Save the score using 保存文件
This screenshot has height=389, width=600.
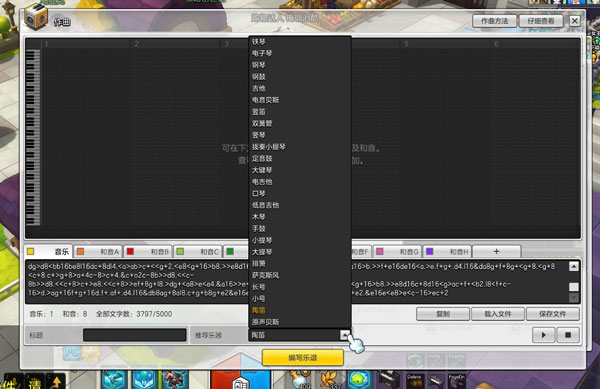pos(553,314)
